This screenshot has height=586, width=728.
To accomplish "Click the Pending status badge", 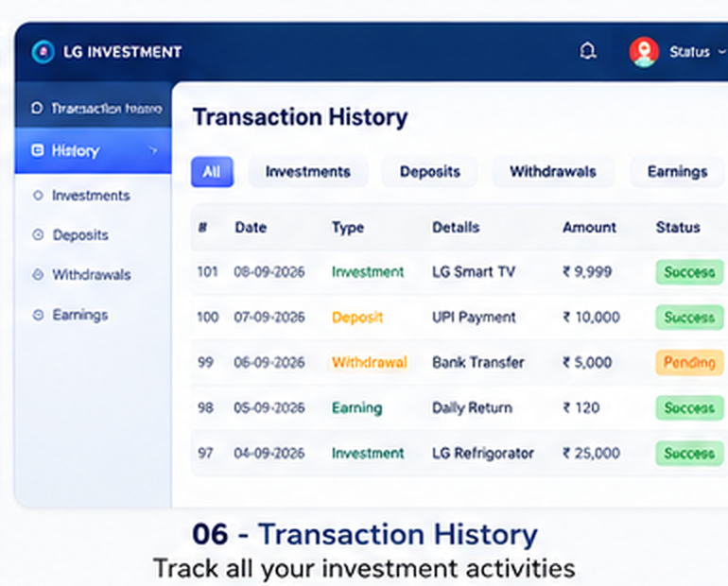I will [689, 362].
